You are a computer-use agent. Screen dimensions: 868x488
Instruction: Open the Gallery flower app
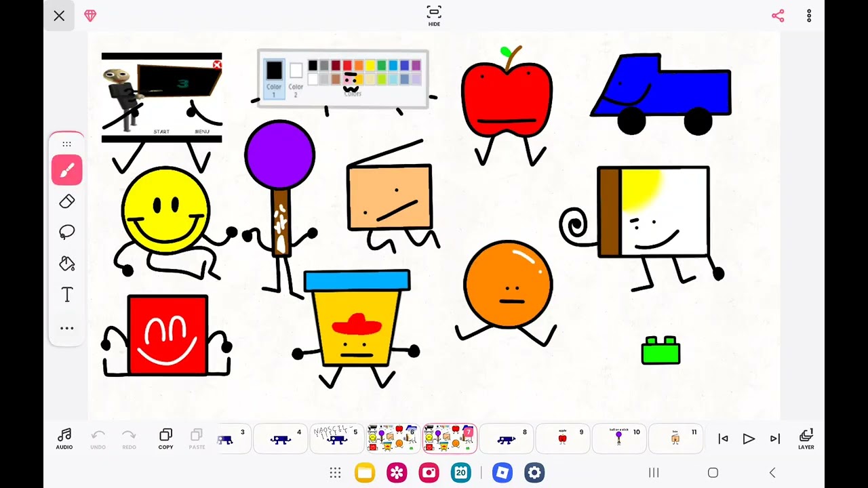(397, 472)
